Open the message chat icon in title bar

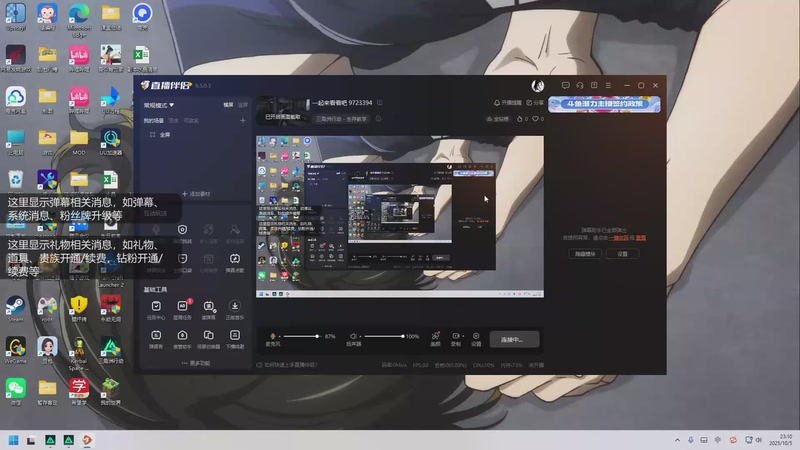point(565,85)
